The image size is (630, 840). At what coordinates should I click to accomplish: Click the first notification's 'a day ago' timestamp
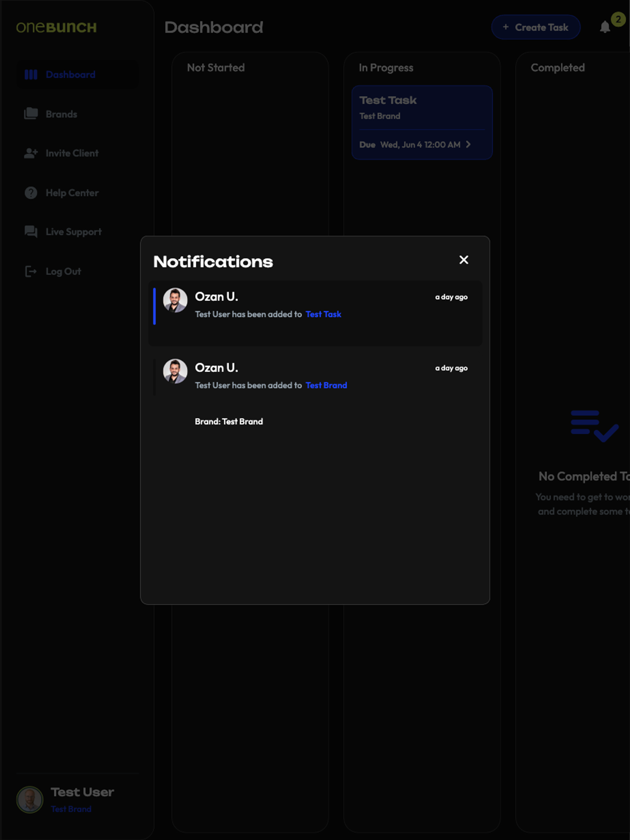coord(451,297)
